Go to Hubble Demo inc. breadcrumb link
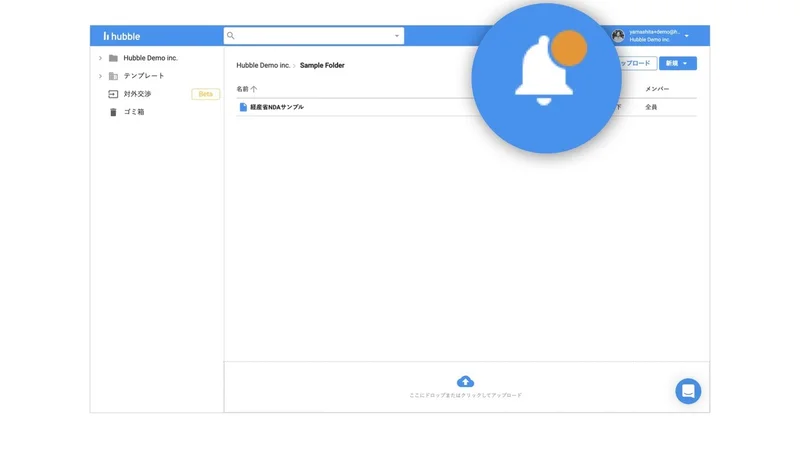The image size is (800, 450). (263, 65)
